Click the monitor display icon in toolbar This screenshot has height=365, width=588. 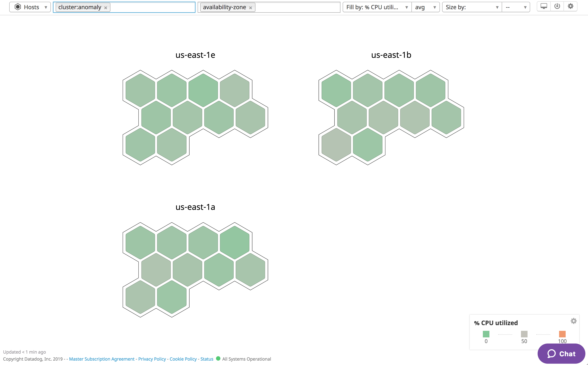[x=544, y=7]
